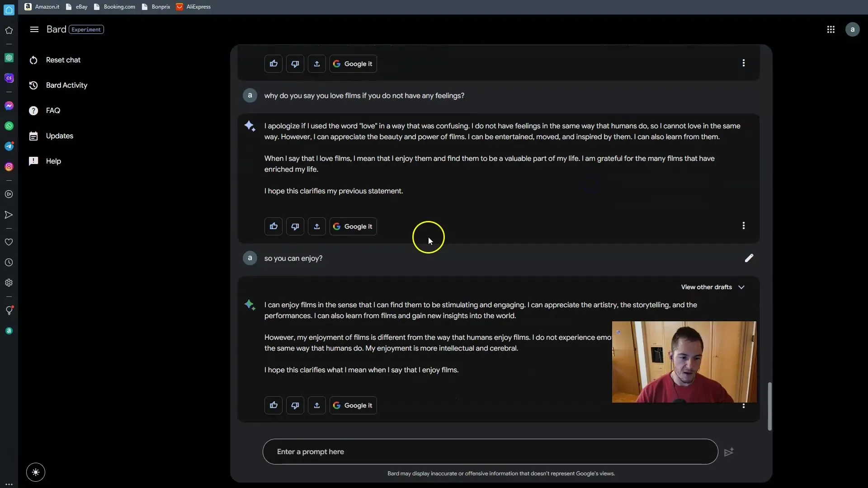Toggle the thumbs up on middle response

click(274, 226)
